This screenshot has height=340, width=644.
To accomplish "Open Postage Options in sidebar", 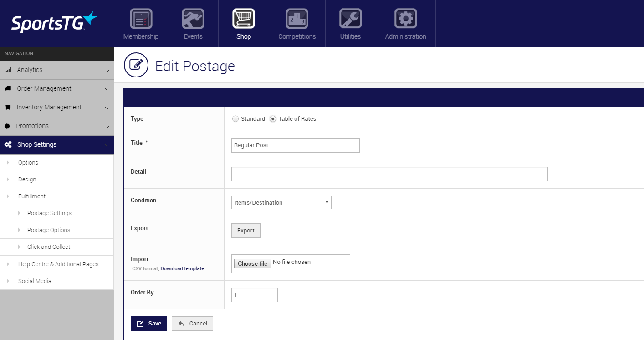I will [49, 230].
